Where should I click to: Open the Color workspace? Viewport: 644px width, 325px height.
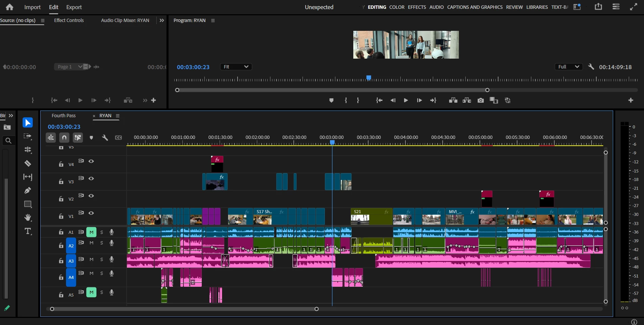397,7
